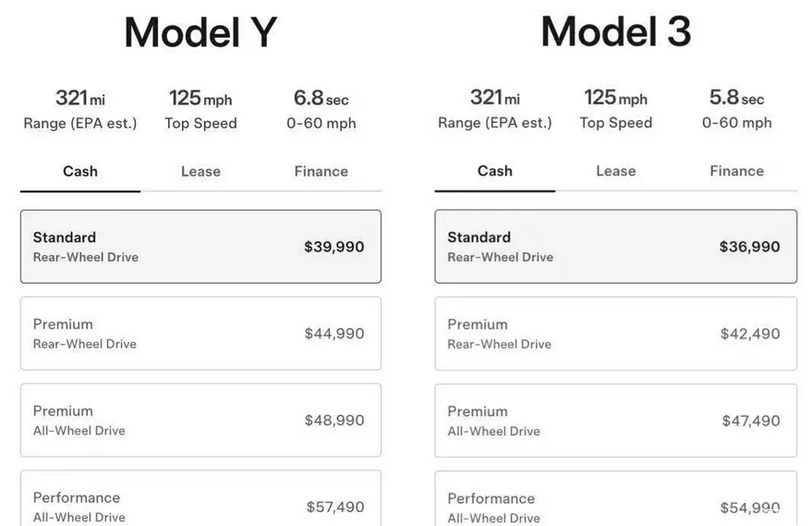Select Model 3 Premium Rear-Wheel Drive $42,490
Screen dimensions: 812x526
[615, 334]
